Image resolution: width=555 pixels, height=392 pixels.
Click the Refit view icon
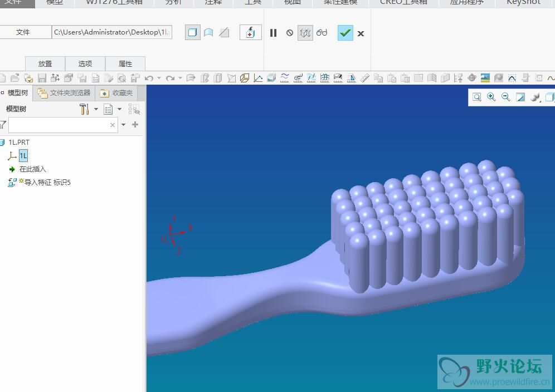click(477, 97)
